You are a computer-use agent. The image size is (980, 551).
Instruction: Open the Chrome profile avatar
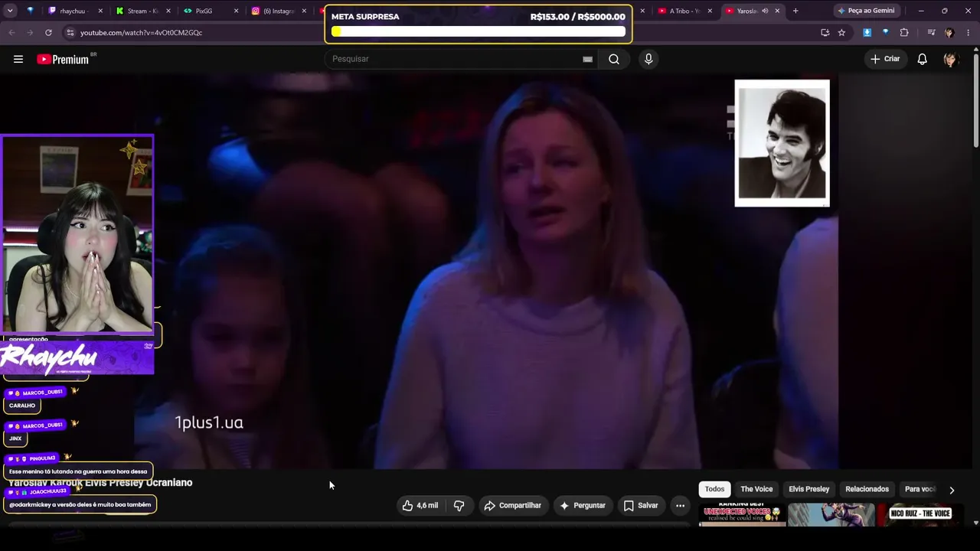click(949, 32)
